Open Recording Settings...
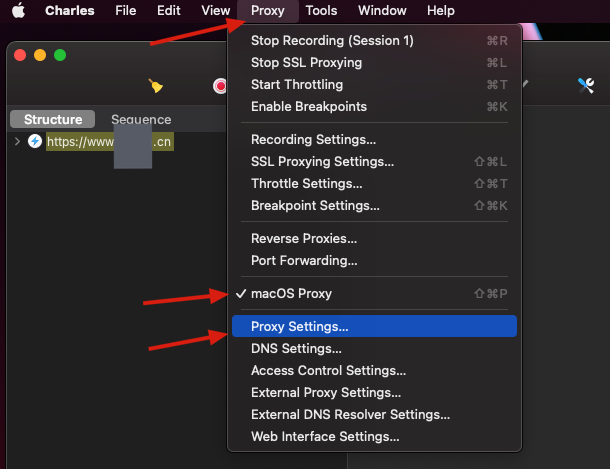This screenshot has width=610, height=469. coord(374,140)
